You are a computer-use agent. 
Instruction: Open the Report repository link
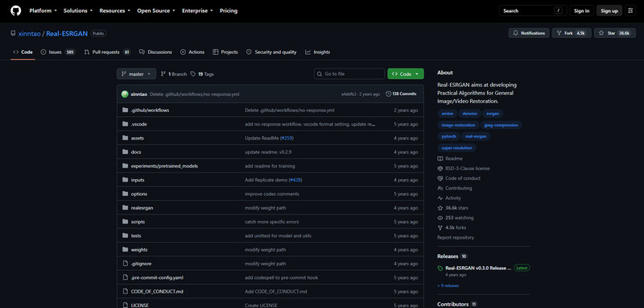456,238
